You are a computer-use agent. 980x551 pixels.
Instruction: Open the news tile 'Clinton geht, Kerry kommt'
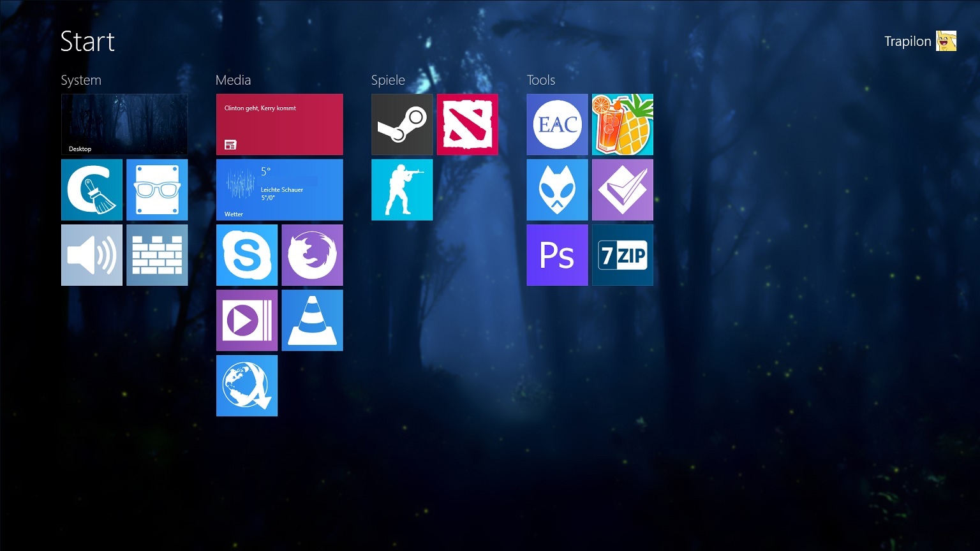[x=279, y=124]
